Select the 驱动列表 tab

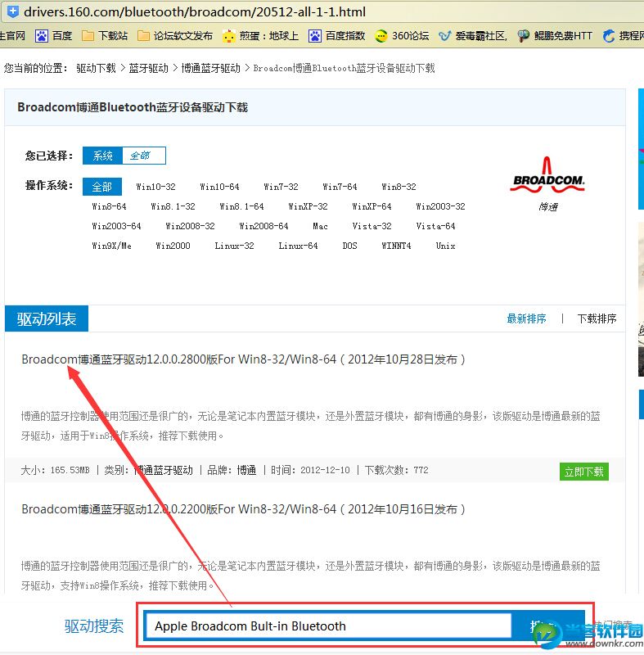[47, 318]
